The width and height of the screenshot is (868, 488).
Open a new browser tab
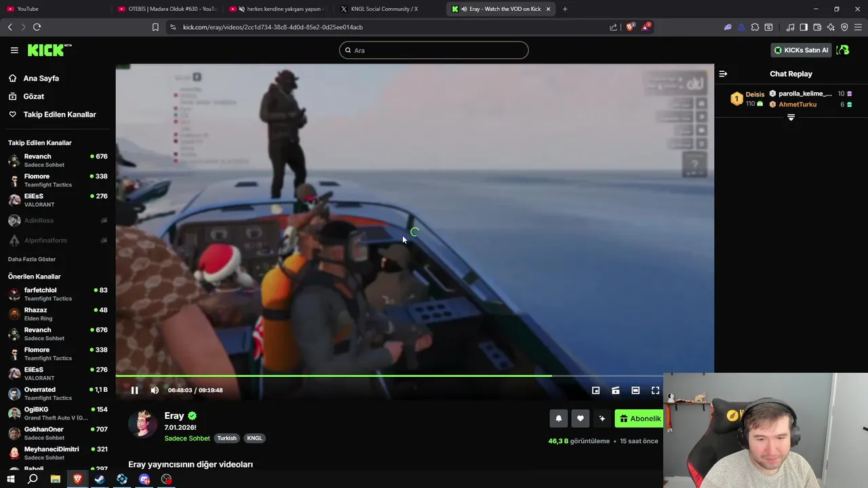565,9
